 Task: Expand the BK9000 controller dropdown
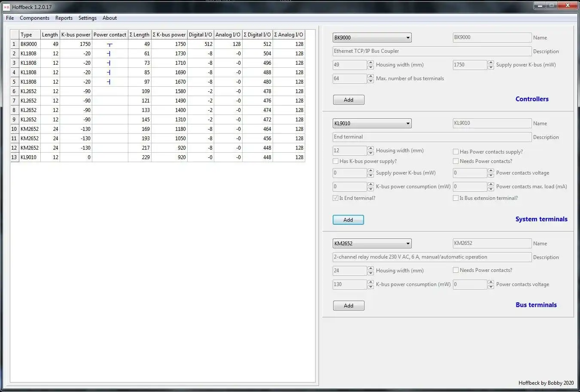(x=372, y=38)
